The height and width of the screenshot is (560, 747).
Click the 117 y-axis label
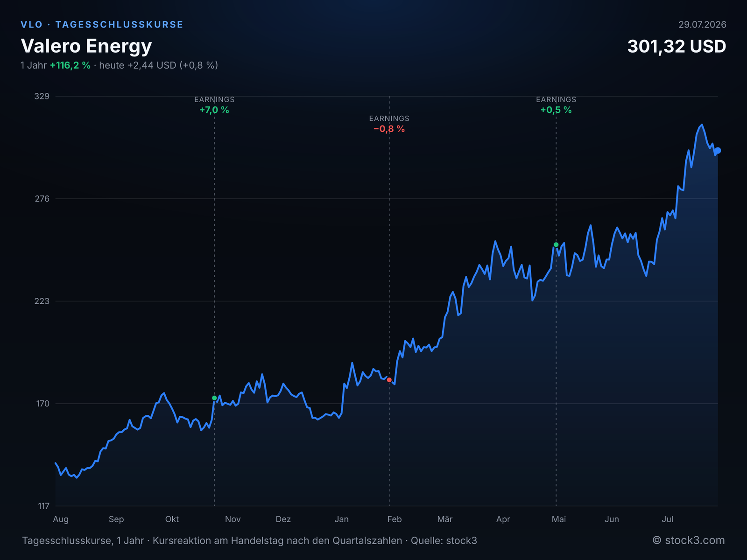43,506
